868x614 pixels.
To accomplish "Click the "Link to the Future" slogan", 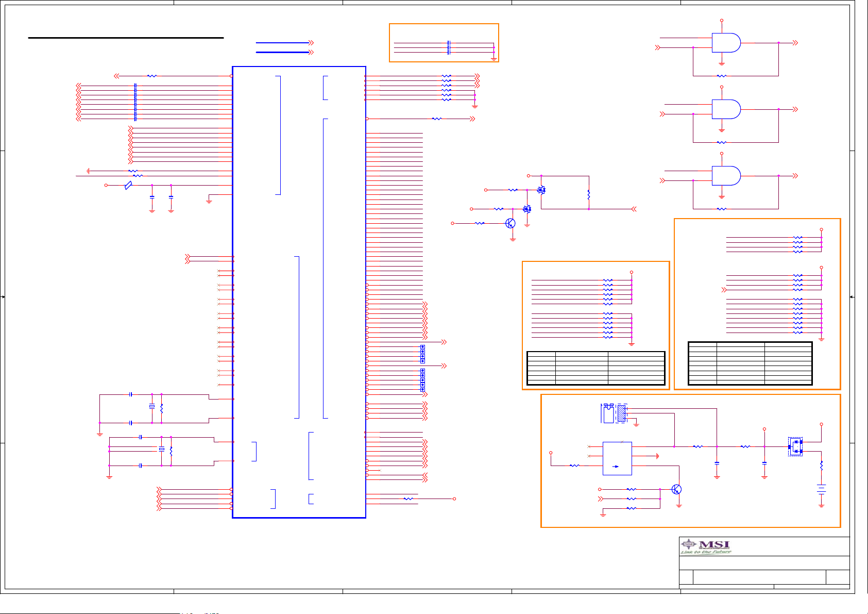I will click(x=706, y=552).
